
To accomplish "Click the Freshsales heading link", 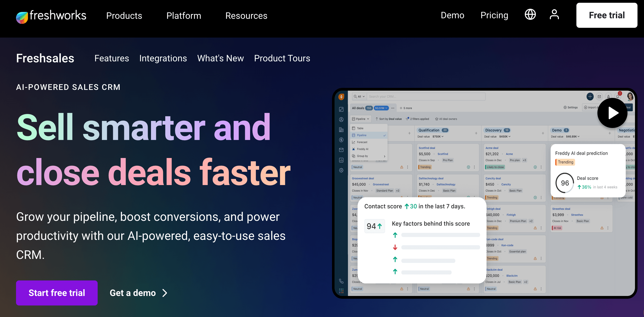I will click(45, 58).
